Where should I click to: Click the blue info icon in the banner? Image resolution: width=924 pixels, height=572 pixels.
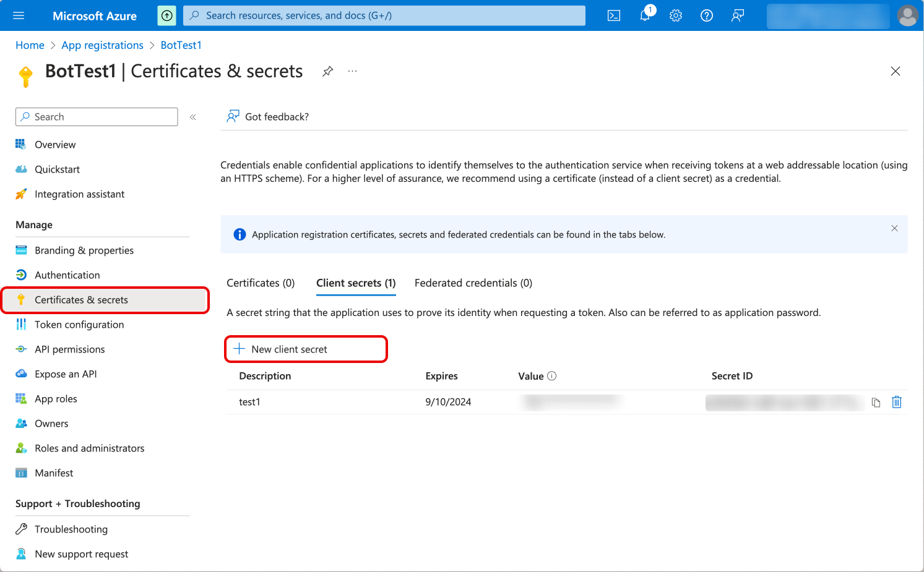point(240,234)
